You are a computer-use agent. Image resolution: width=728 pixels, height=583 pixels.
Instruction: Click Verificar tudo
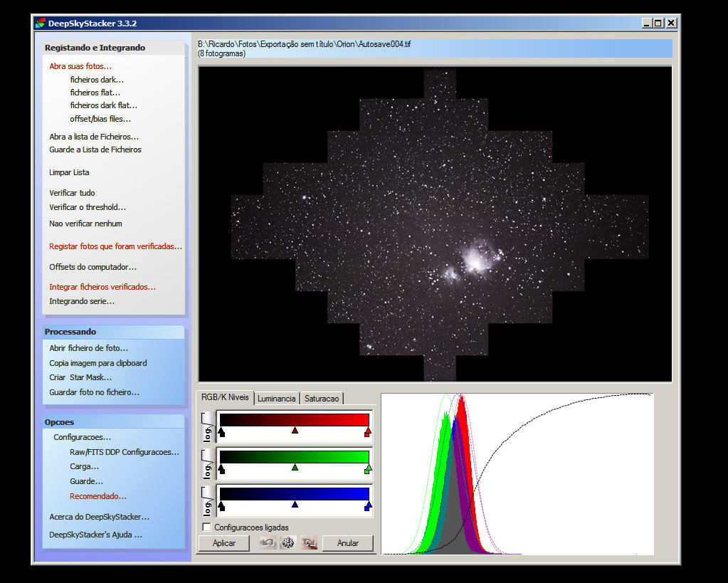72,193
